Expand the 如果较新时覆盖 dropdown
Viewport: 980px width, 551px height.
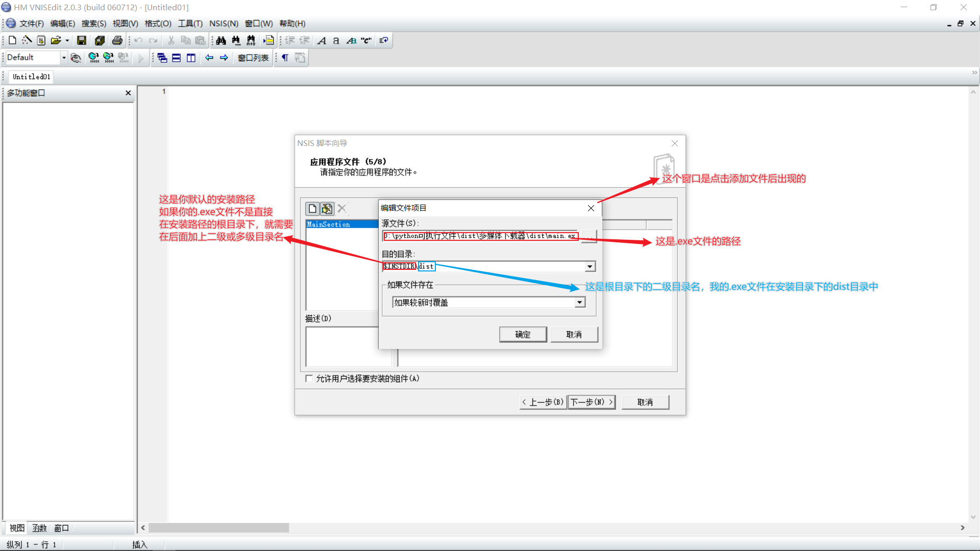pos(579,303)
